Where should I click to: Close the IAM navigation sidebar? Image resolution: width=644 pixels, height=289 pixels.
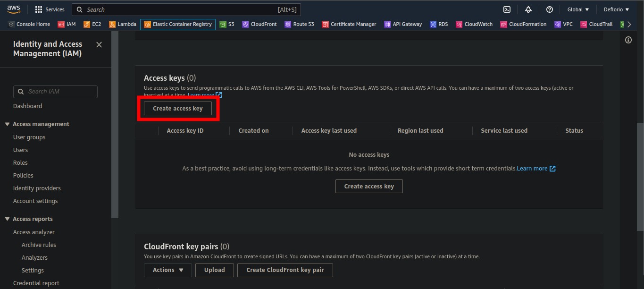pos(99,44)
